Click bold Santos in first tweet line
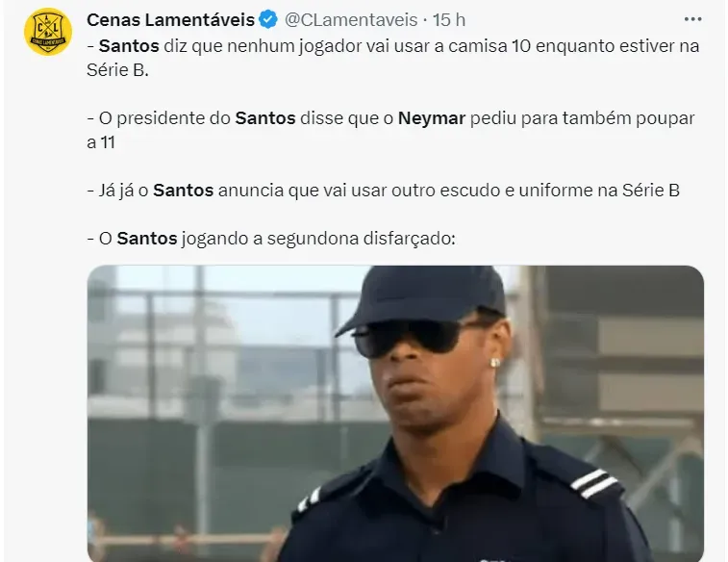The image size is (728, 562). (x=129, y=46)
